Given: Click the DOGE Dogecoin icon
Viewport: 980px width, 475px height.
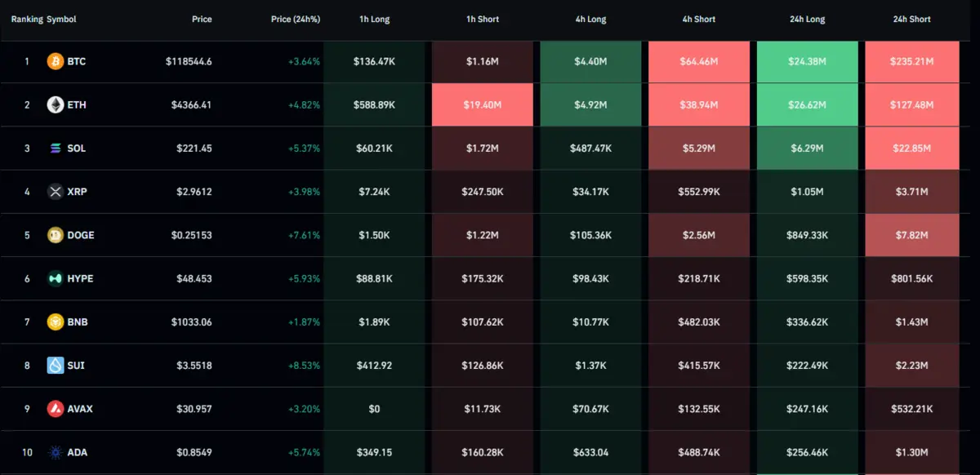Looking at the screenshot, I should (x=55, y=234).
